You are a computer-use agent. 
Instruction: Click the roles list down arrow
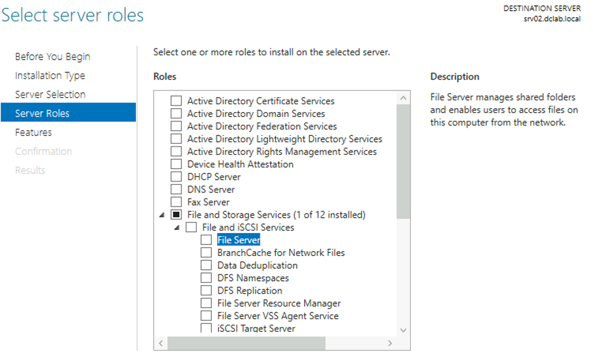coord(403,330)
